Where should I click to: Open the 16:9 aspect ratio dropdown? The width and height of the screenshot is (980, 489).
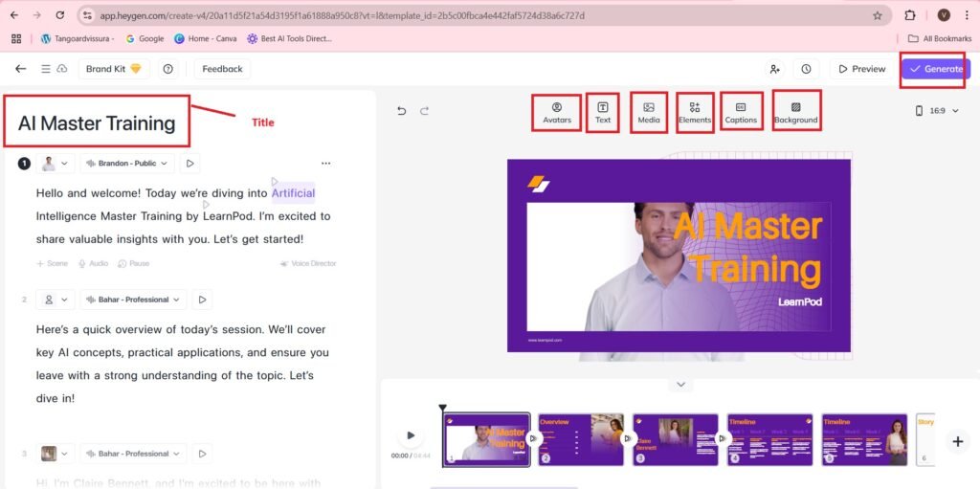pos(937,111)
